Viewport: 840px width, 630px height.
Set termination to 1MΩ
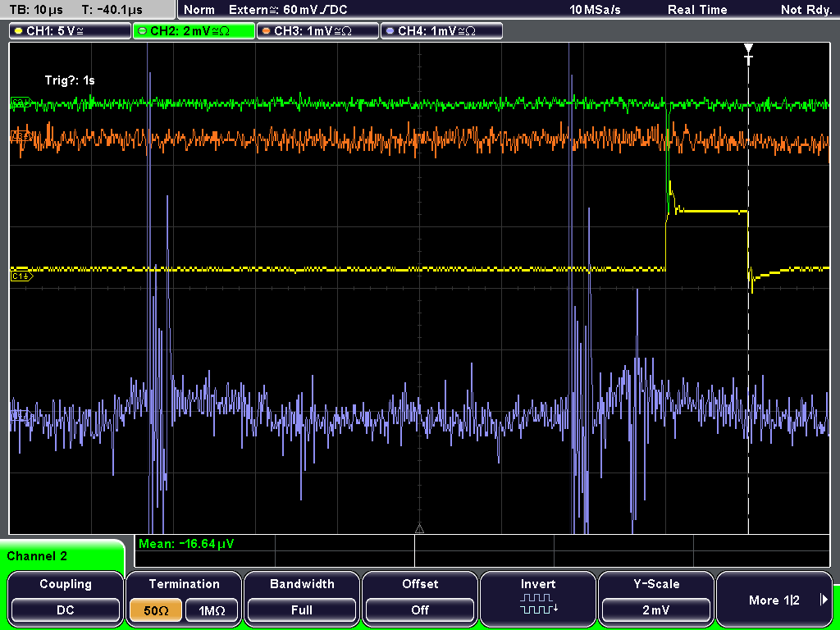(x=212, y=610)
